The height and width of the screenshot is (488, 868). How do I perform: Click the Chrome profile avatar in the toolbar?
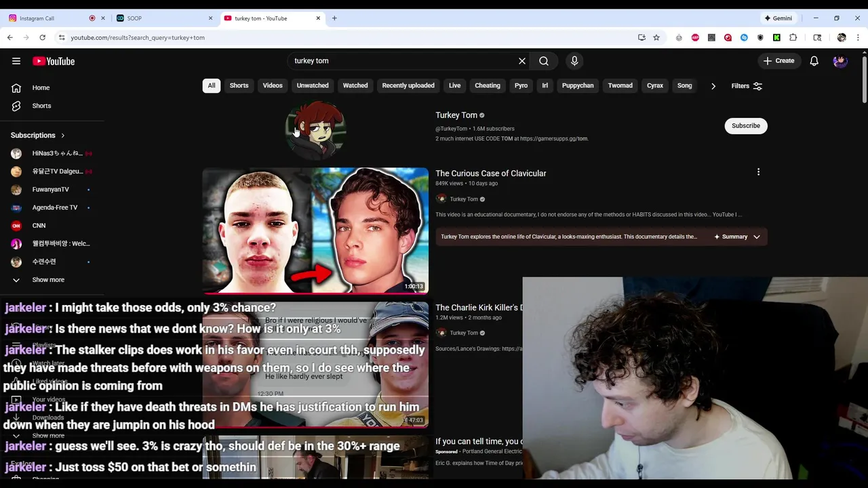coord(842,37)
